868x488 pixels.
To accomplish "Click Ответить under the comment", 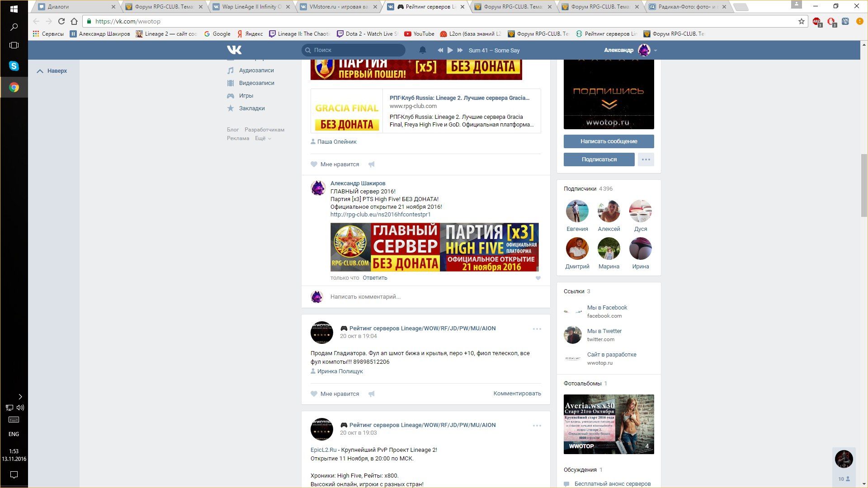I will pos(375,278).
